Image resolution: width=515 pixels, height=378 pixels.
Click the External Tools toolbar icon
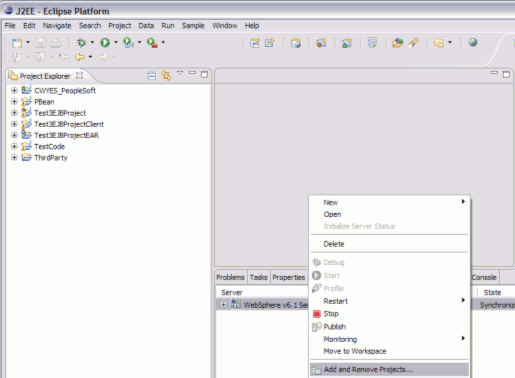152,43
